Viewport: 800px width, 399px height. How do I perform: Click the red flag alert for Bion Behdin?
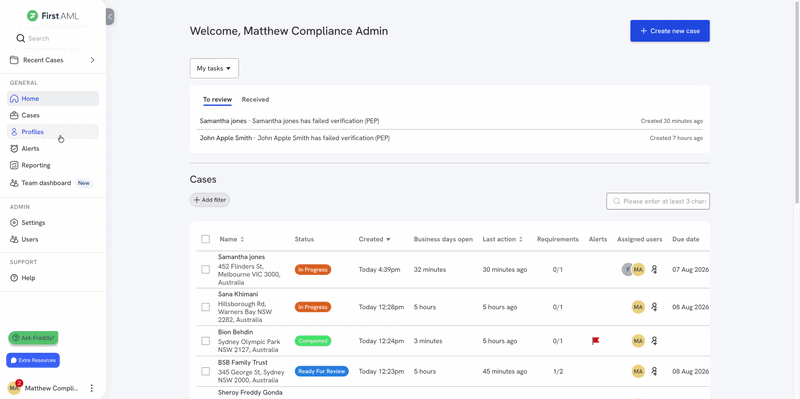pos(595,341)
